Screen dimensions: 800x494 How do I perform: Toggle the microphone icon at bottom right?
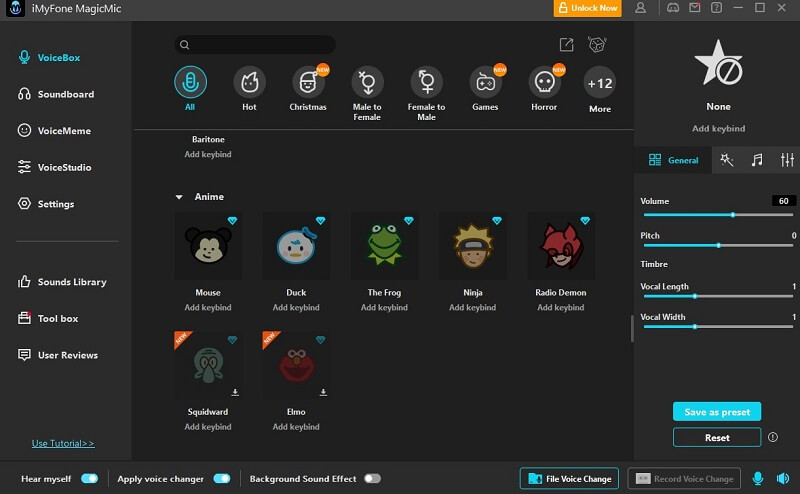[x=758, y=478]
